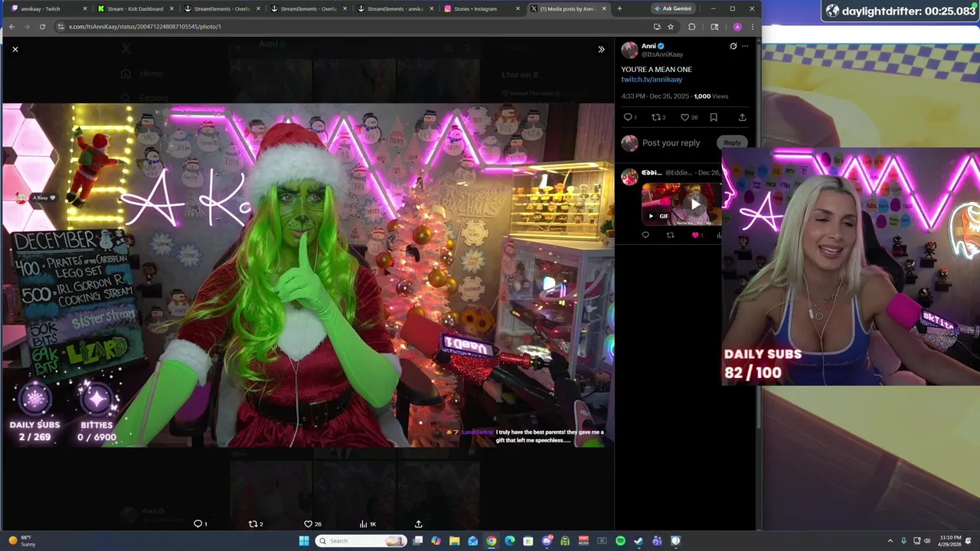Viewport: 980px width, 551px height.
Task: Open File Explorer from the taskbar
Action: click(454, 541)
